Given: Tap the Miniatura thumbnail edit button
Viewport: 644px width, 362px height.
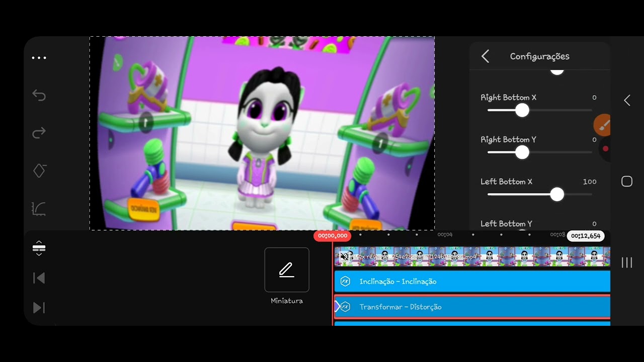Looking at the screenshot, I should coord(287,269).
